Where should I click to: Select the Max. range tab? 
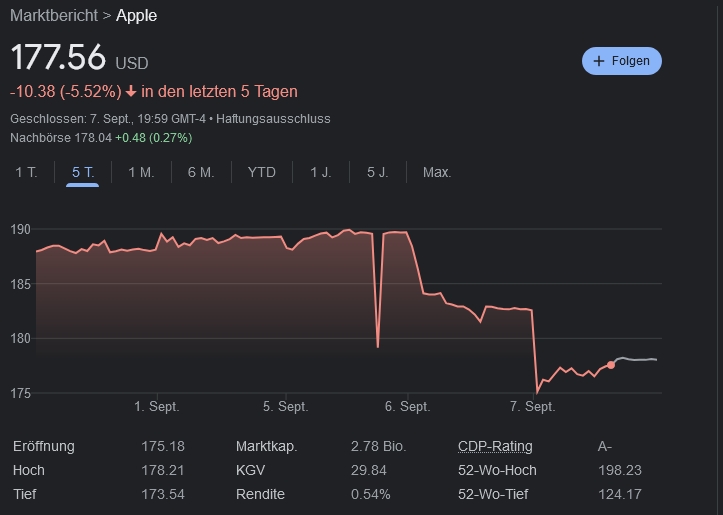click(x=437, y=172)
